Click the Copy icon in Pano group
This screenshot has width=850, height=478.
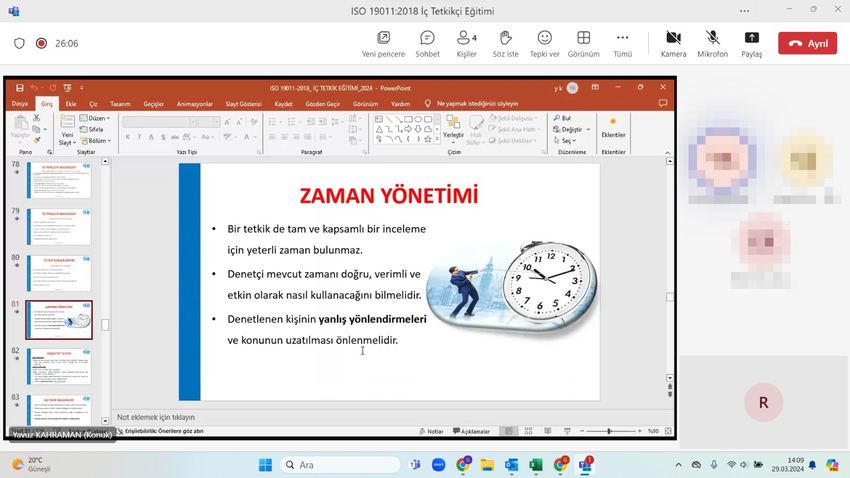(x=36, y=129)
